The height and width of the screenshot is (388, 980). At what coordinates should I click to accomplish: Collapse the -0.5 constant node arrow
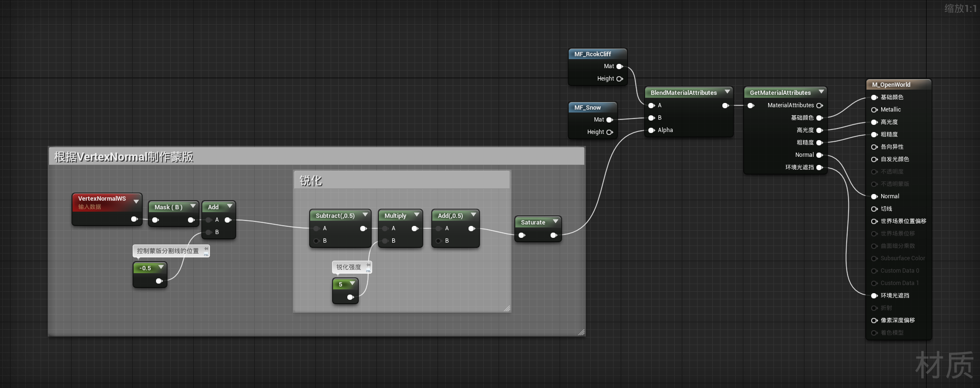[161, 267]
